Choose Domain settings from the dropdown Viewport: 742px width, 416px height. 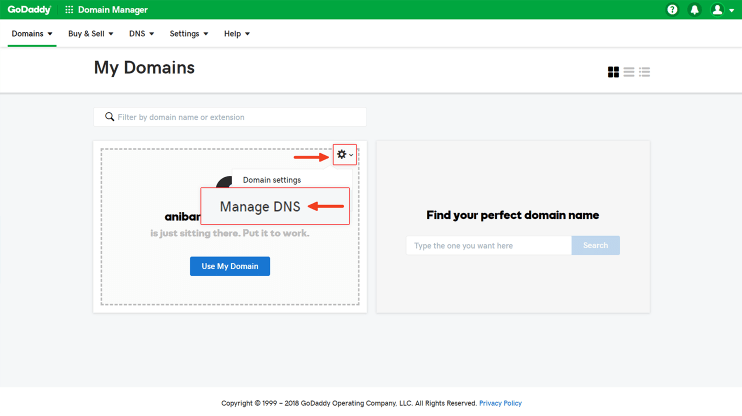click(272, 180)
